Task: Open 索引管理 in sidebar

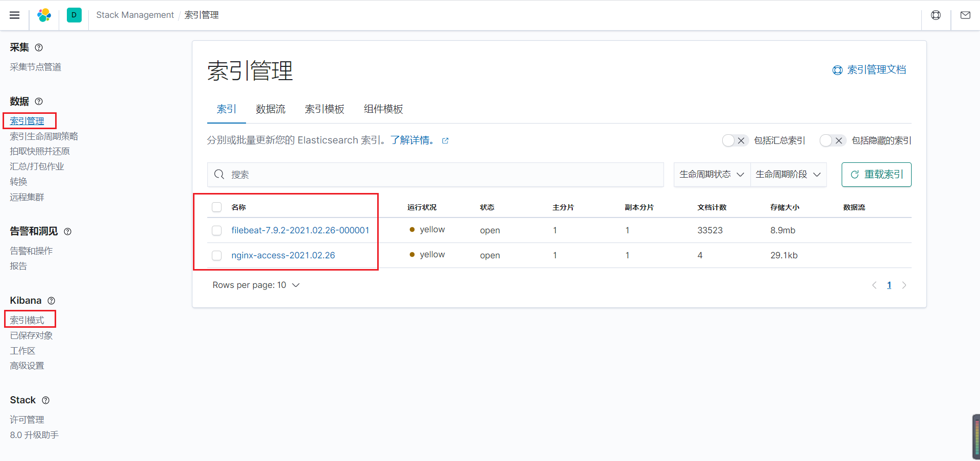Action: (27, 122)
